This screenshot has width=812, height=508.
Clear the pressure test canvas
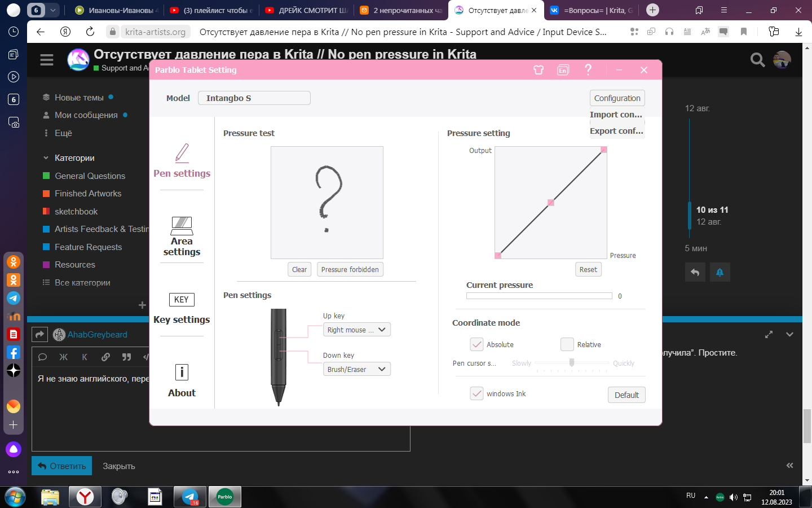[x=299, y=269]
